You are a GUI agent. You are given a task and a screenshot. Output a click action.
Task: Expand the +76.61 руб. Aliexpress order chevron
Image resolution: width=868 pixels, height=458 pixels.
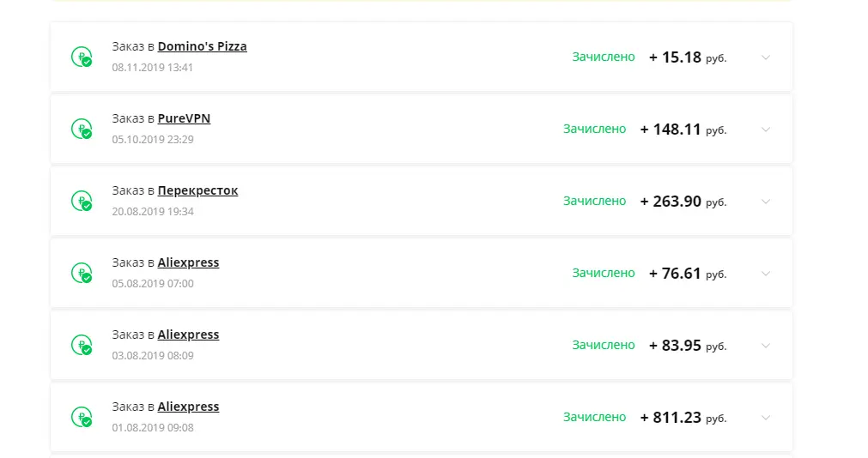coord(766,274)
